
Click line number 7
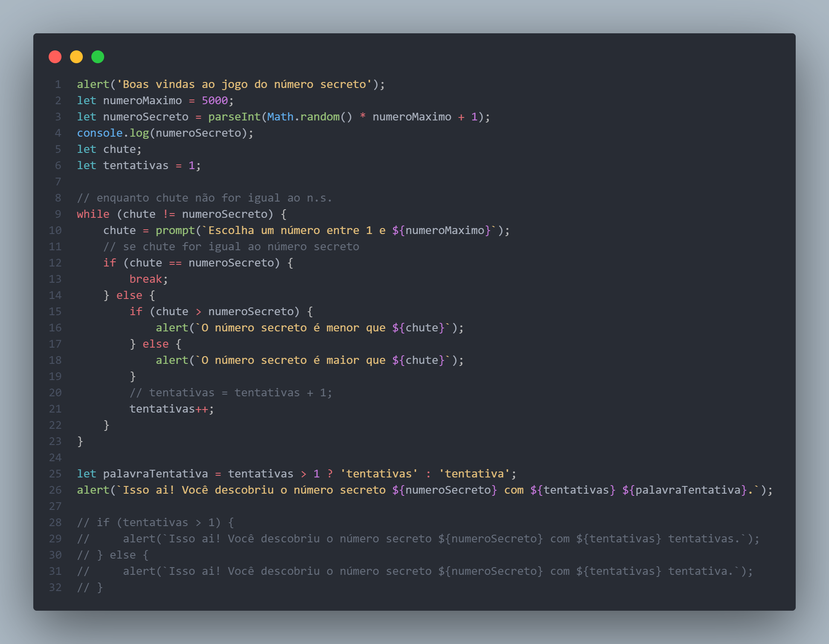tap(58, 181)
